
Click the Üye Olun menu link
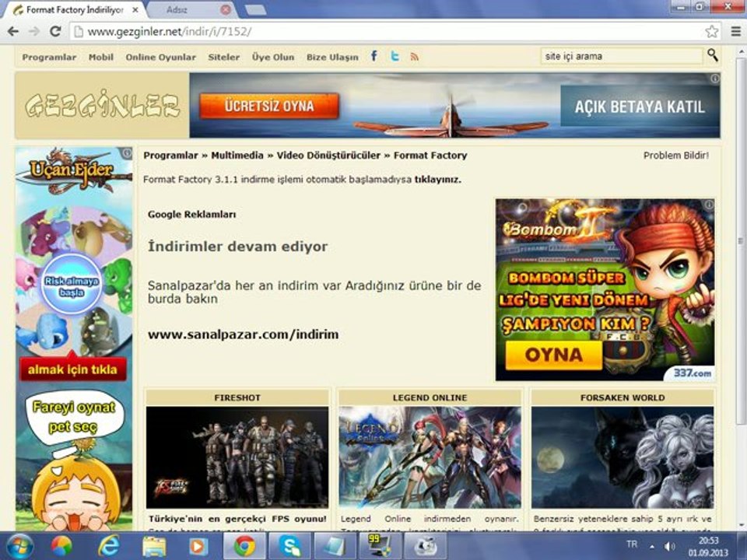(273, 57)
